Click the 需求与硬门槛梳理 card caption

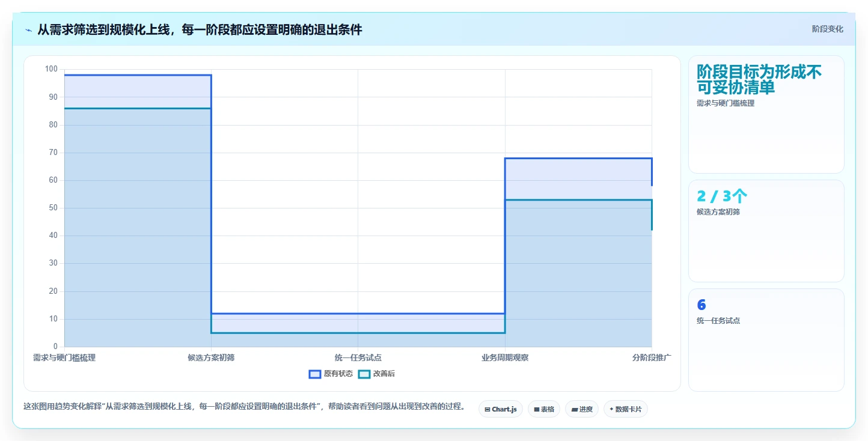(726, 103)
